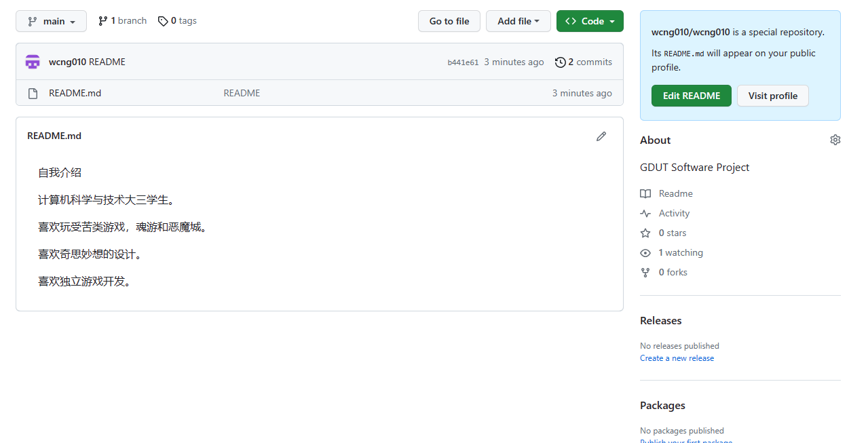Screen dimensions: 868x443
Task: Click the No releases published text
Action: (679, 346)
